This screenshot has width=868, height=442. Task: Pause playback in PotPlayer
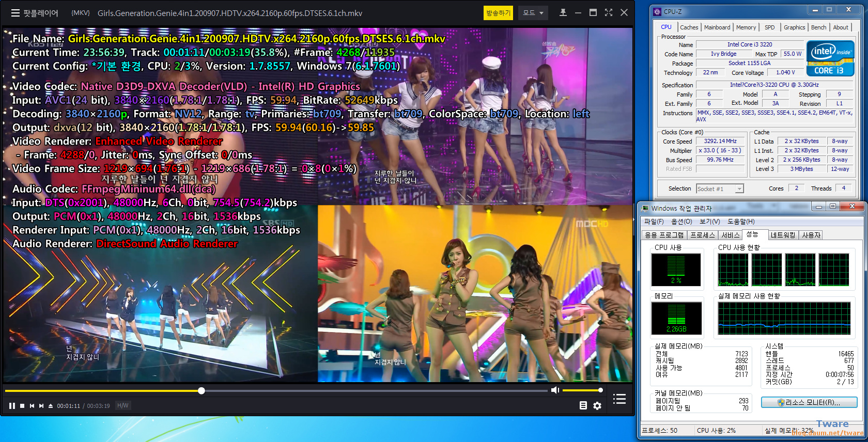pos(12,406)
